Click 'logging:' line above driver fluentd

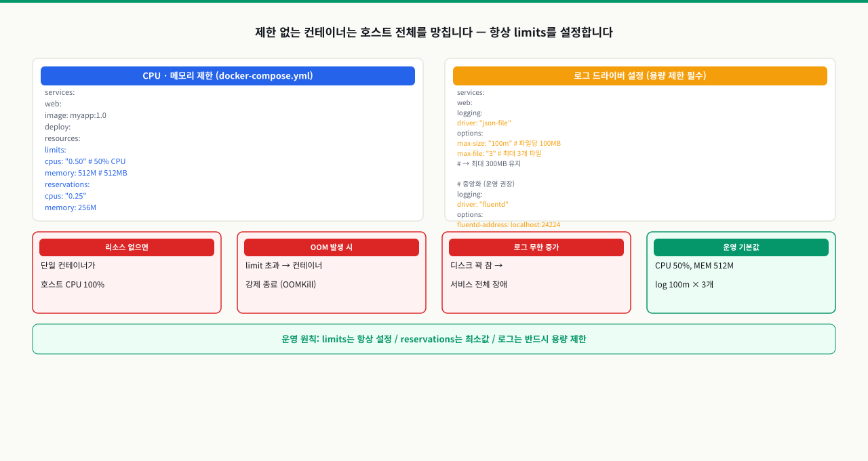pyautogui.click(x=470, y=194)
